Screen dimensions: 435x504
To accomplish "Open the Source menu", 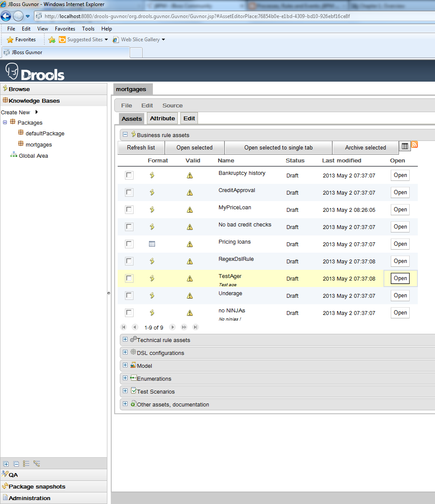I will coord(172,105).
